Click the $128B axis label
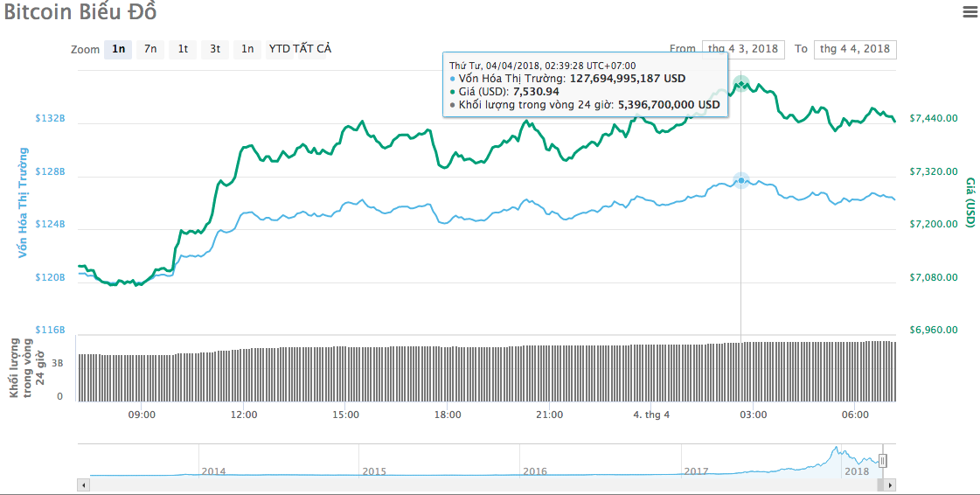980x495 pixels. tap(50, 171)
